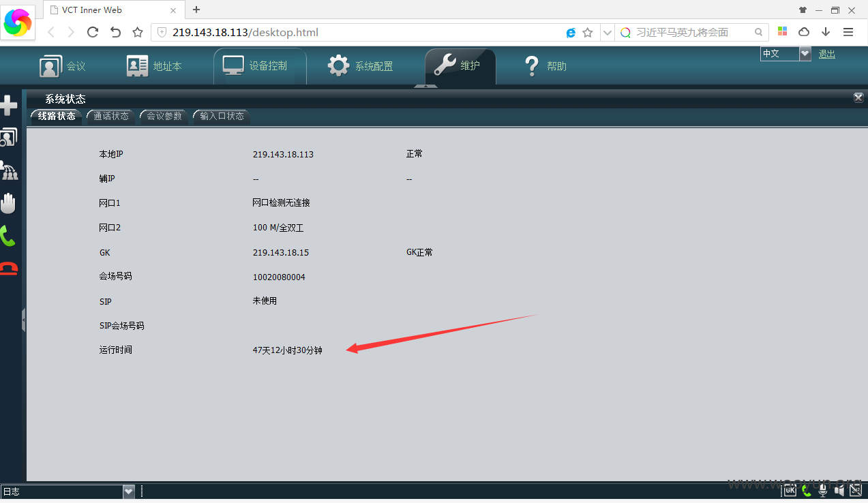Viewport: 868px width, 503px height.
Task: Click the 219.143.18.113 local IP value
Action: tap(283, 155)
